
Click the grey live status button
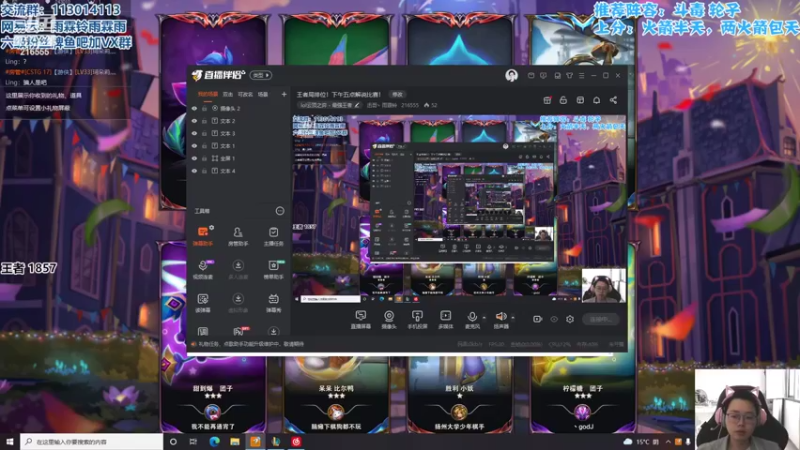[601, 319]
